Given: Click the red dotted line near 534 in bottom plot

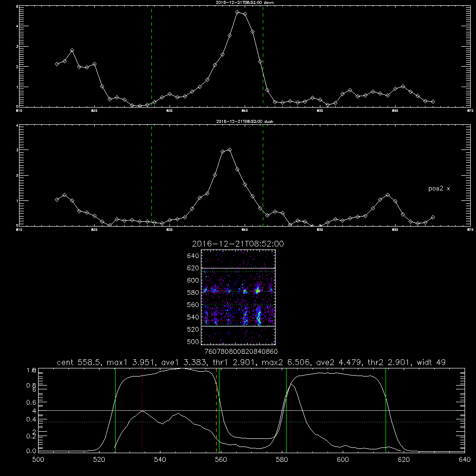Looking at the screenshot, I should 142,410.
